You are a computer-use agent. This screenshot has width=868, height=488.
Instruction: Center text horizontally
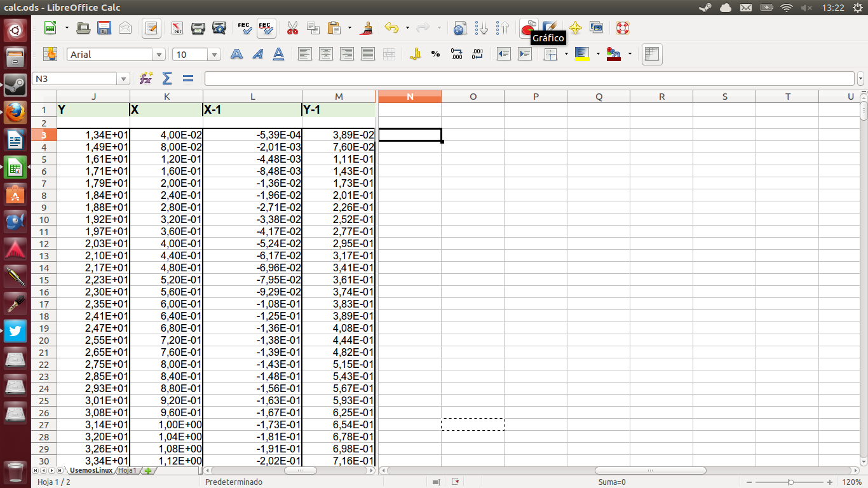[x=326, y=54]
